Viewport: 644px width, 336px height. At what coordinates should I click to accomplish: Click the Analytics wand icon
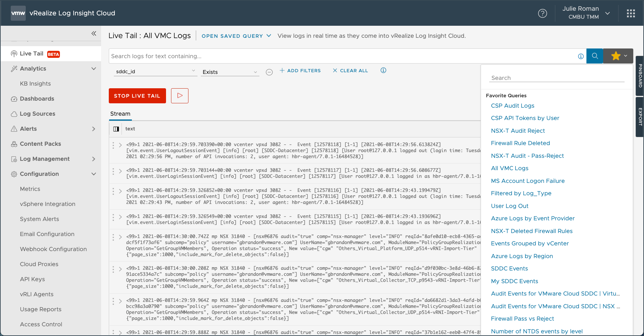pyautogui.click(x=14, y=69)
